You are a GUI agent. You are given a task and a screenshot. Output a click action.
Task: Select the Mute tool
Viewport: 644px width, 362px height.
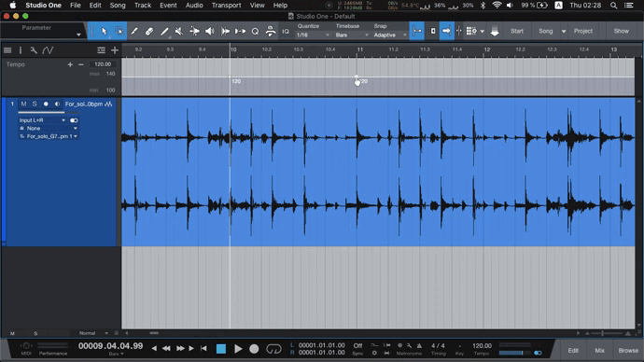point(179,31)
